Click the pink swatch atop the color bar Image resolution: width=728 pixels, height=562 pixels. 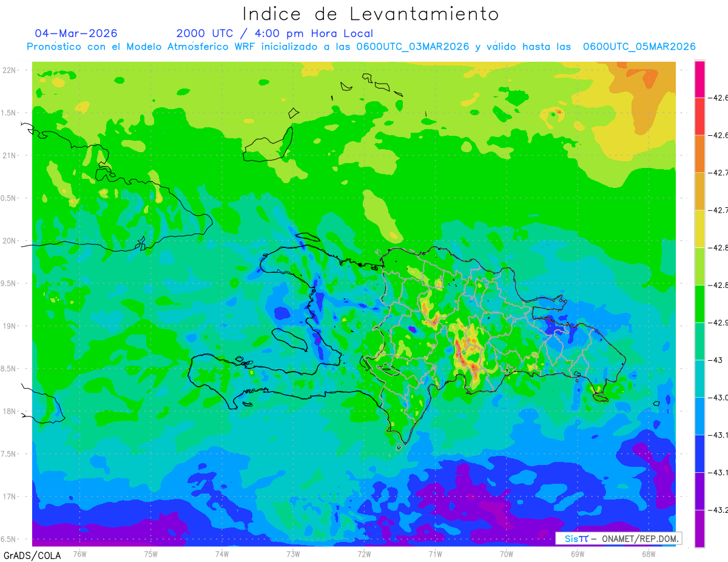(699, 79)
